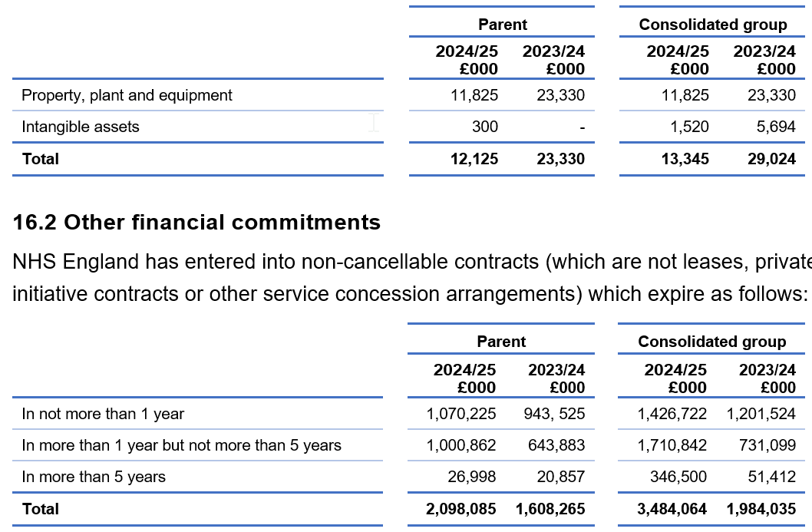The height and width of the screenshot is (532, 812).
Task: Click the top table's 'Parent' header
Action: (x=503, y=25)
